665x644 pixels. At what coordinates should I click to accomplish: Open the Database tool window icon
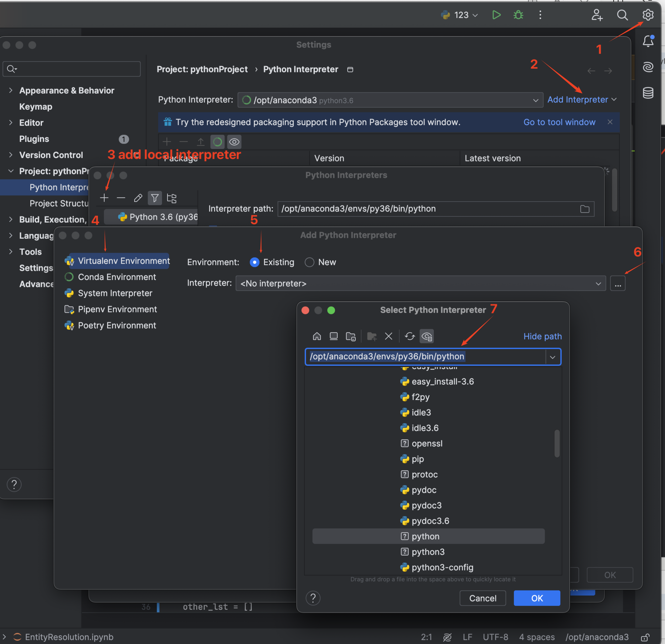coord(648,93)
